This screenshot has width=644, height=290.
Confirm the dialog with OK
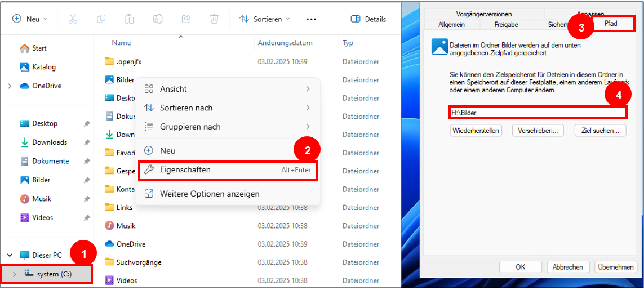pyautogui.click(x=521, y=267)
